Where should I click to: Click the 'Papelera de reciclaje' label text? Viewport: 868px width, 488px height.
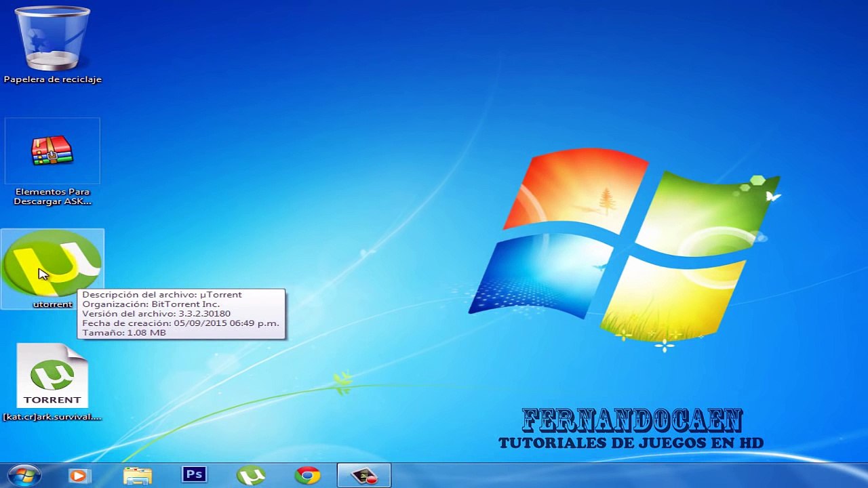(x=52, y=79)
